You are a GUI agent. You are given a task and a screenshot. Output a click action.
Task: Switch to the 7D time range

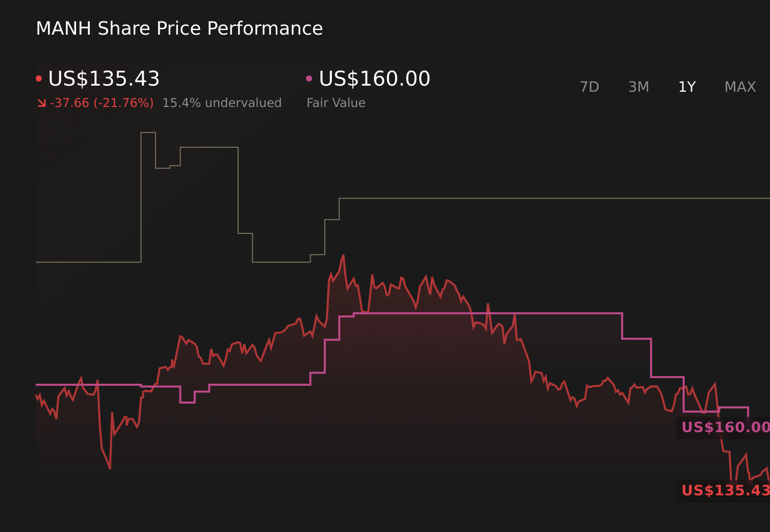coord(589,87)
